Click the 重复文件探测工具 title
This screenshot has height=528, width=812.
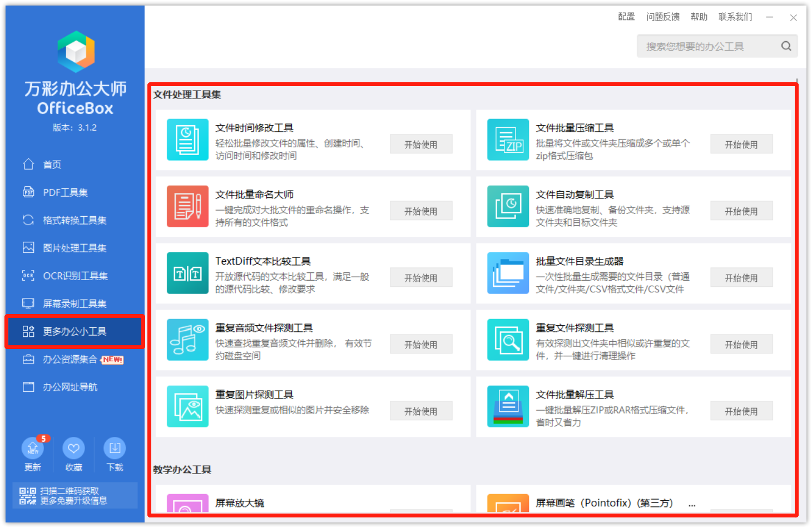[575, 328]
